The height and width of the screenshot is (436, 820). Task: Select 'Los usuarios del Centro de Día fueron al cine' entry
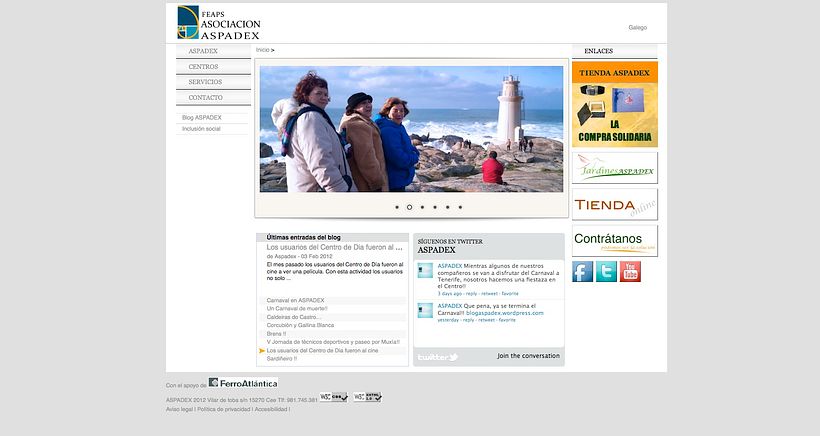322,351
